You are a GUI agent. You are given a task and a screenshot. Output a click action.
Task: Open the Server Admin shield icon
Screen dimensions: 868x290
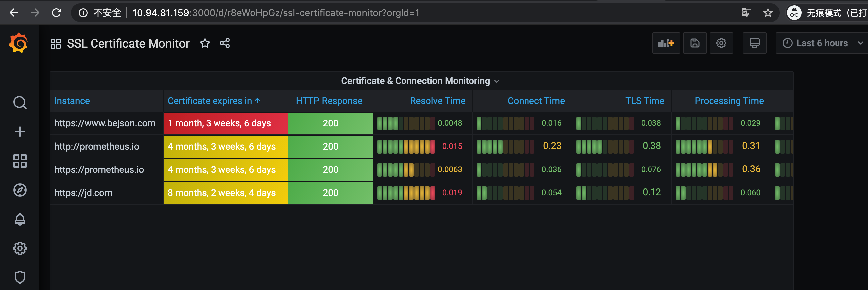click(x=20, y=277)
